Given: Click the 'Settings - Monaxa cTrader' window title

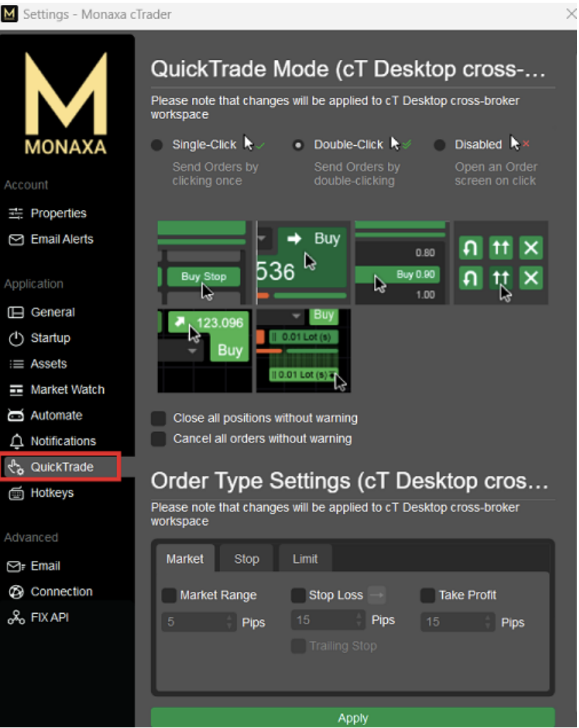Looking at the screenshot, I should coord(97,14).
